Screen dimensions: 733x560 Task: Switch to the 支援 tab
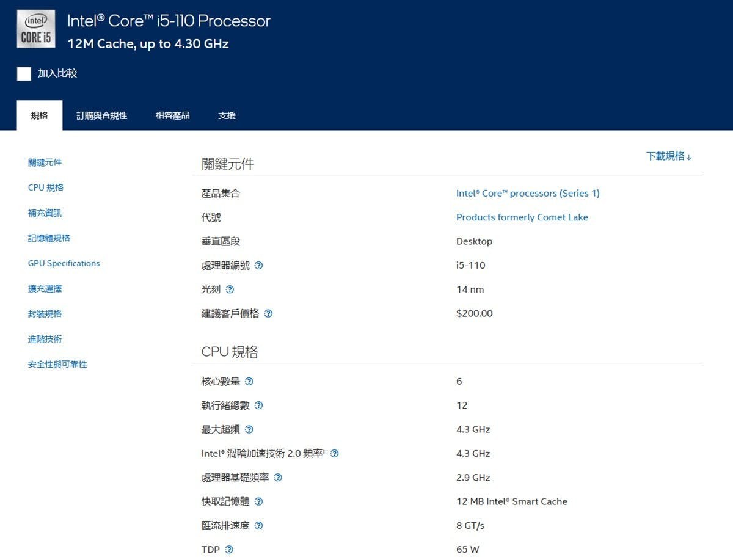click(227, 115)
